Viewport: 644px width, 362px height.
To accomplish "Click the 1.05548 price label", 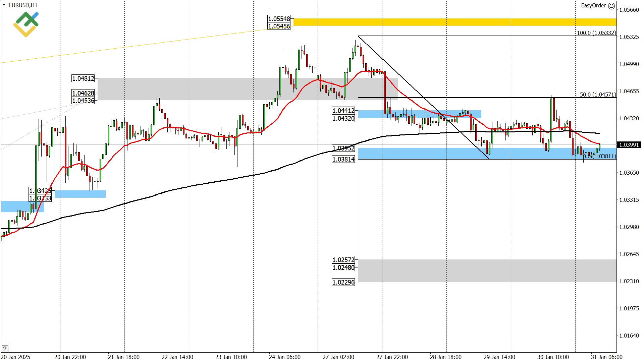I will click(x=279, y=19).
